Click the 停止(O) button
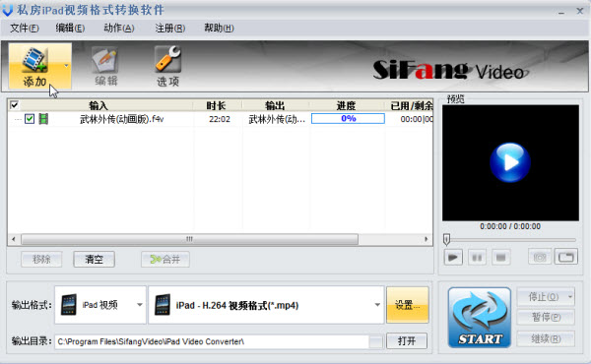Screen dimensions: 591x364 pyautogui.click(x=543, y=297)
